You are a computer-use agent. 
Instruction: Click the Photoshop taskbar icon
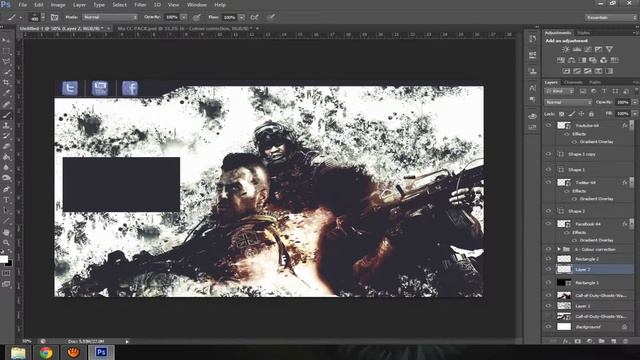point(101,352)
